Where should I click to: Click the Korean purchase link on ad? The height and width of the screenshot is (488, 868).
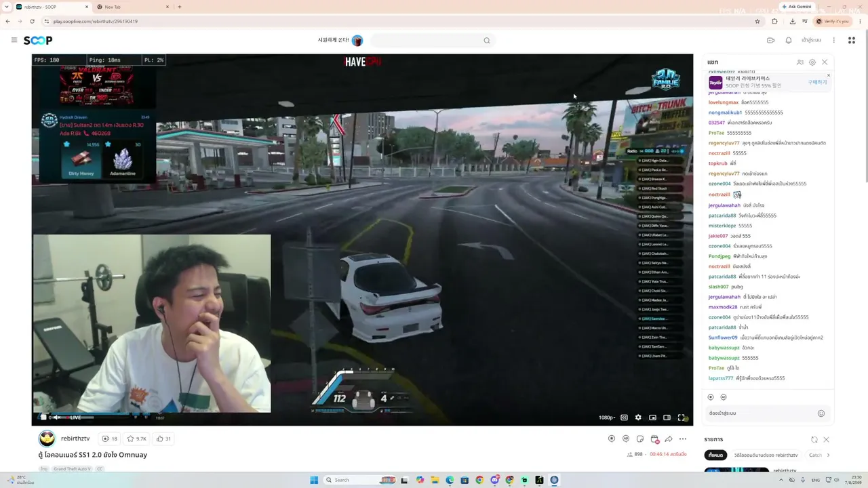pos(817,82)
